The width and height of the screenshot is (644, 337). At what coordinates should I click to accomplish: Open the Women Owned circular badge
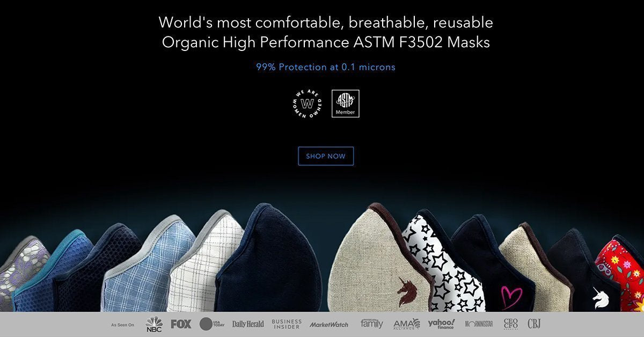[308, 104]
